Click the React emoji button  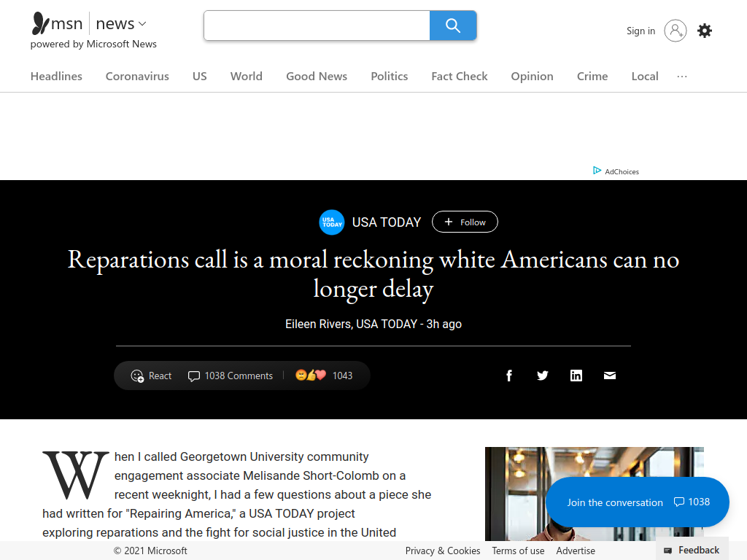(151, 376)
